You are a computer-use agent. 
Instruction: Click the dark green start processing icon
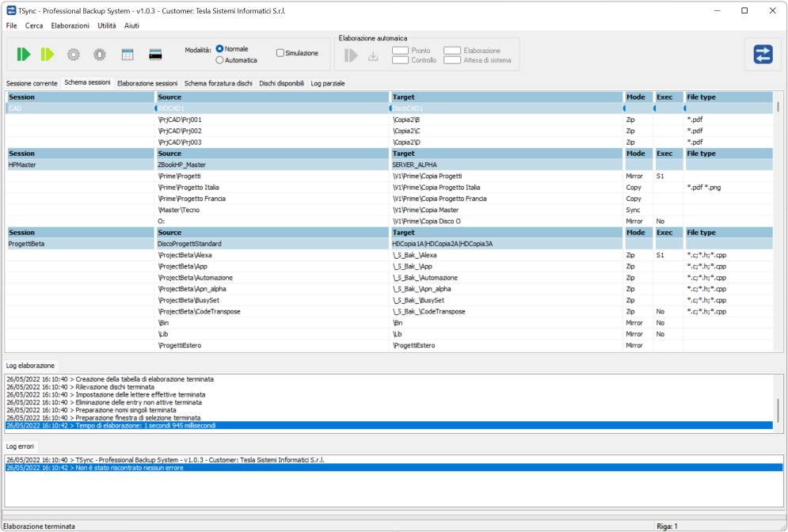23,55
